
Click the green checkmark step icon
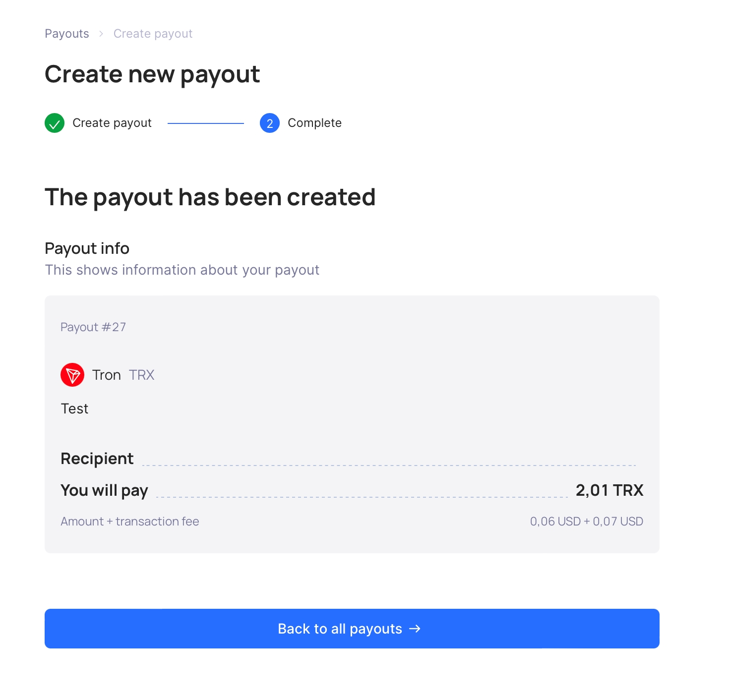tap(55, 123)
